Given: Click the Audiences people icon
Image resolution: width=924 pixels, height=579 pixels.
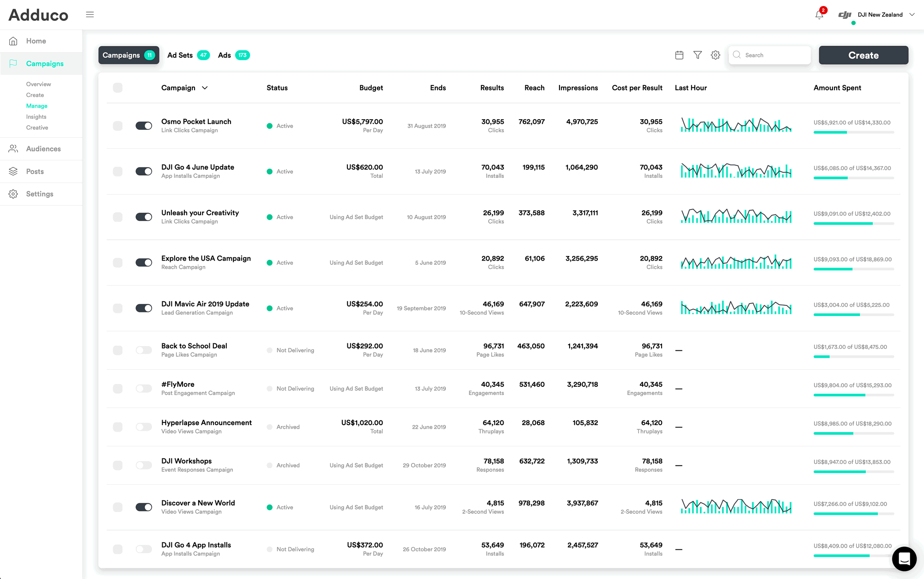Looking at the screenshot, I should pyautogui.click(x=13, y=149).
